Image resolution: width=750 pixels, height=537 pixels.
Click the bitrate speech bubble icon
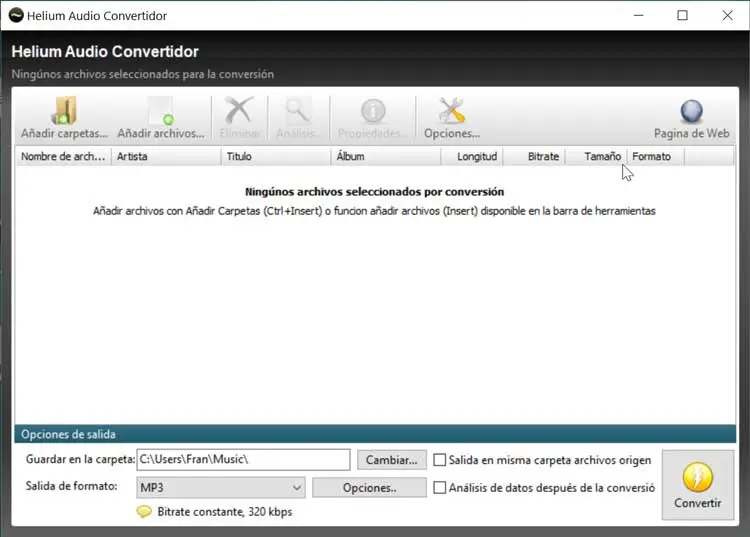[144, 512]
